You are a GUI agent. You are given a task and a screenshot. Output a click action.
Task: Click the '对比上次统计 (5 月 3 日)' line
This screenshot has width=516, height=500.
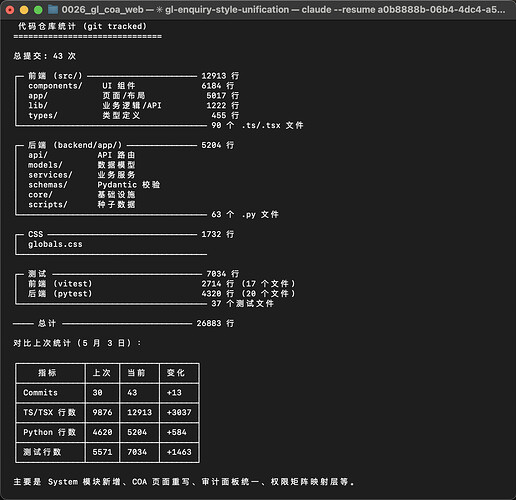[x=77, y=343]
